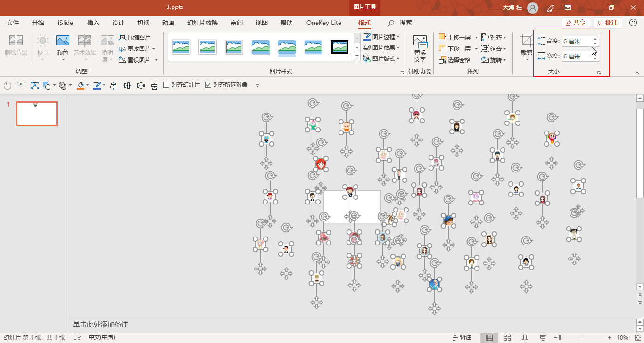Click the shapes icon in quick toolbar

[46, 85]
